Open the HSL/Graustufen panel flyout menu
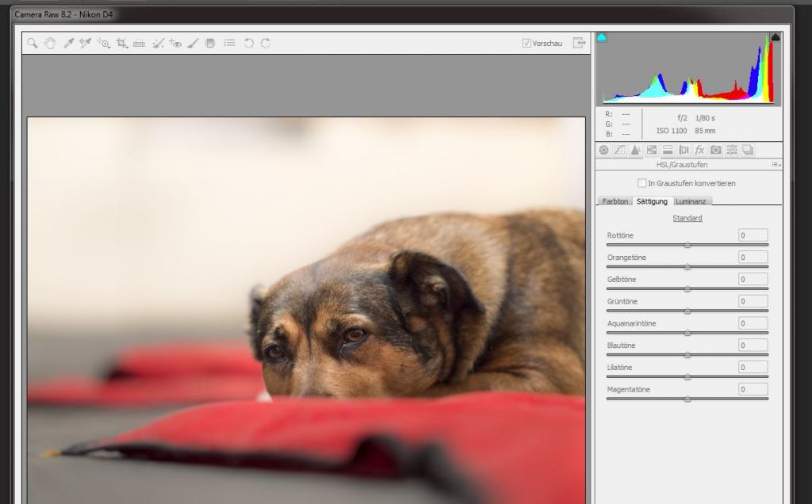 click(x=776, y=165)
